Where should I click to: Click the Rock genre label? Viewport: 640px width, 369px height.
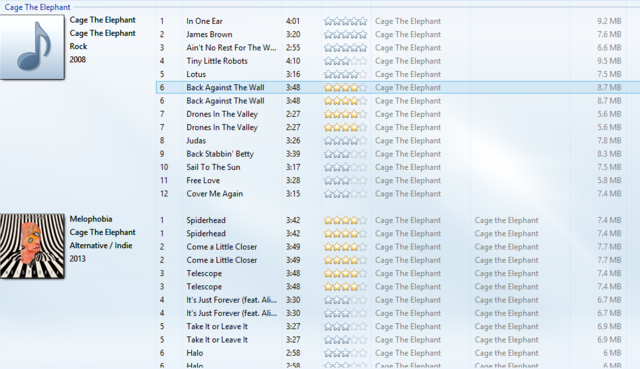(x=78, y=46)
